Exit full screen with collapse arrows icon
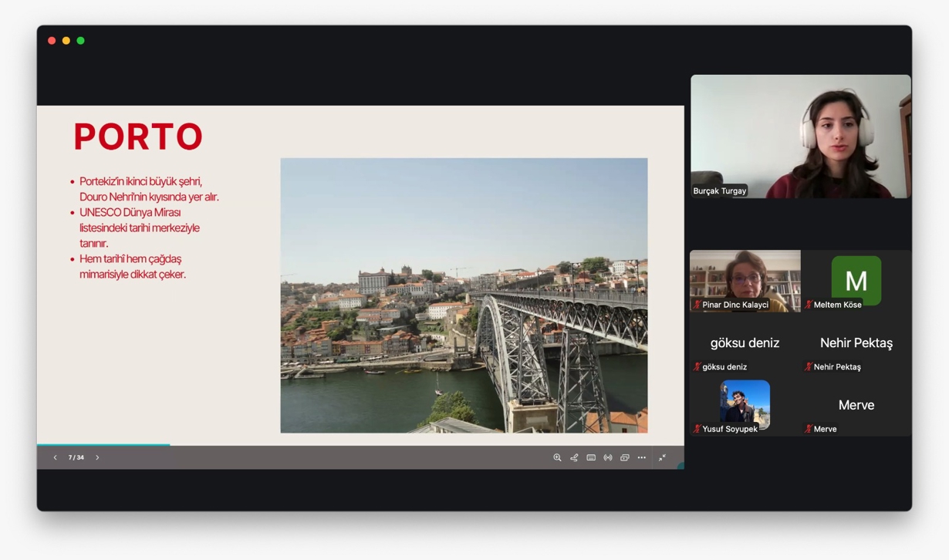Screen dimensions: 949x560 662,457
